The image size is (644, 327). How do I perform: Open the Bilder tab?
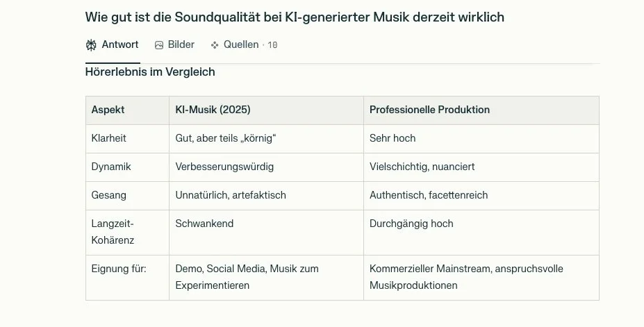[174, 44]
